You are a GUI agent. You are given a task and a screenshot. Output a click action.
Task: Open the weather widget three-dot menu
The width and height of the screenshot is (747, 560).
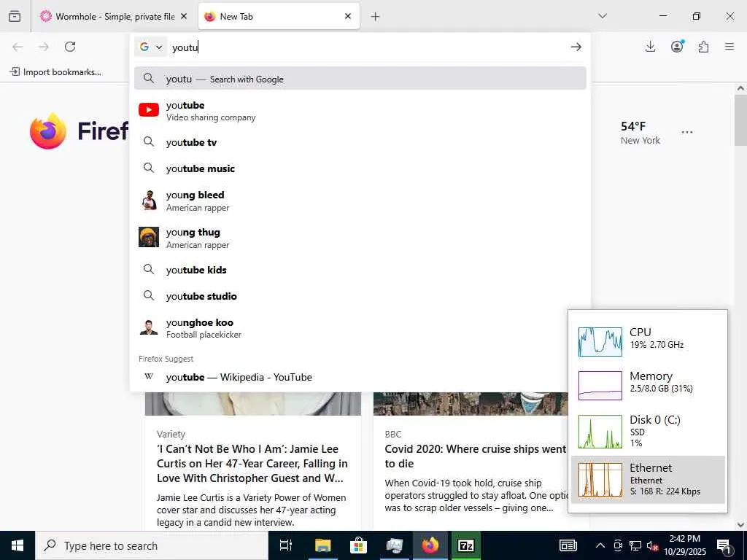point(687,133)
